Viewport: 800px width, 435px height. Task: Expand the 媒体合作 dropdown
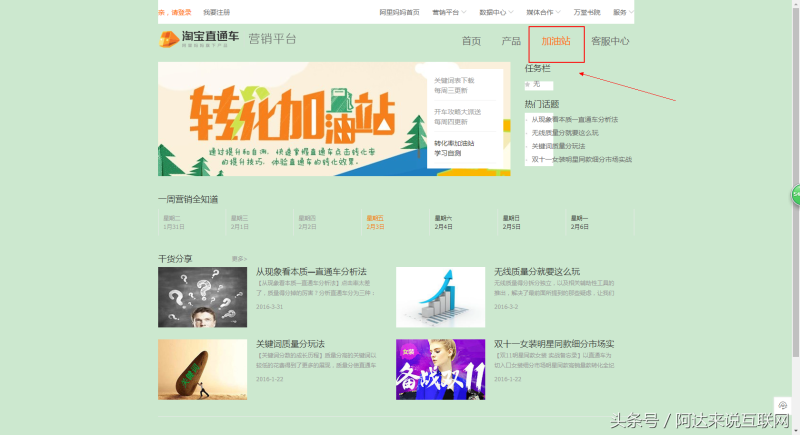pyautogui.click(x=543, y=12)
